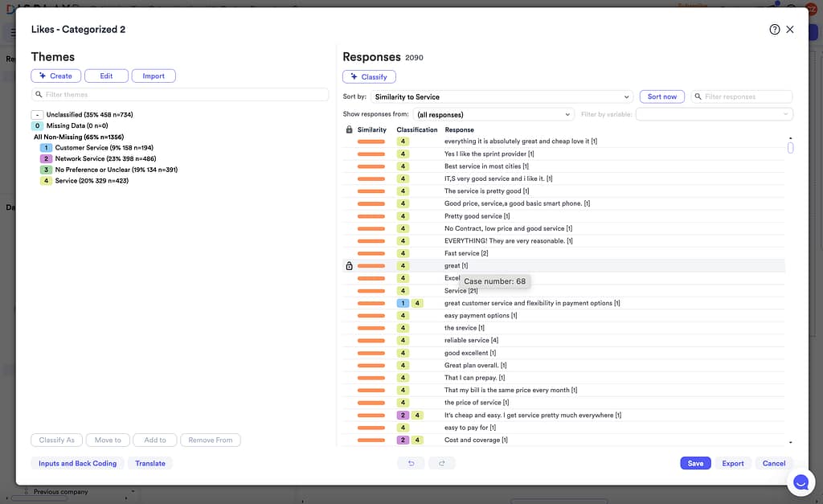Open Inputs and Back Coding

pos(77,463)
